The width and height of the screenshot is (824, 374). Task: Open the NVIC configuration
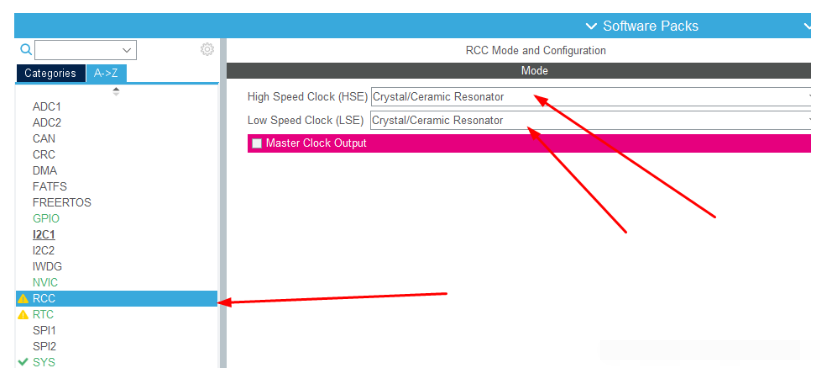pyautogui.click(x=45, y=283)
